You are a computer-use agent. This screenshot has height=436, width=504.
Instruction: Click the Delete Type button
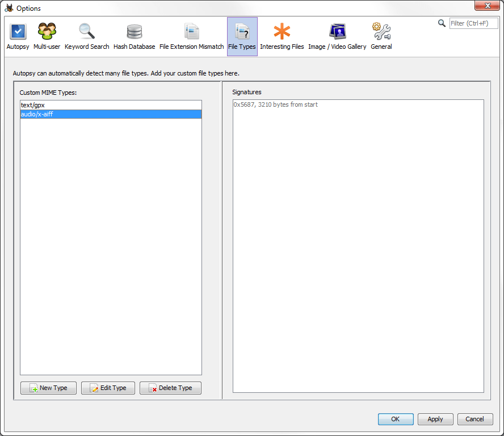coord(170,388)
